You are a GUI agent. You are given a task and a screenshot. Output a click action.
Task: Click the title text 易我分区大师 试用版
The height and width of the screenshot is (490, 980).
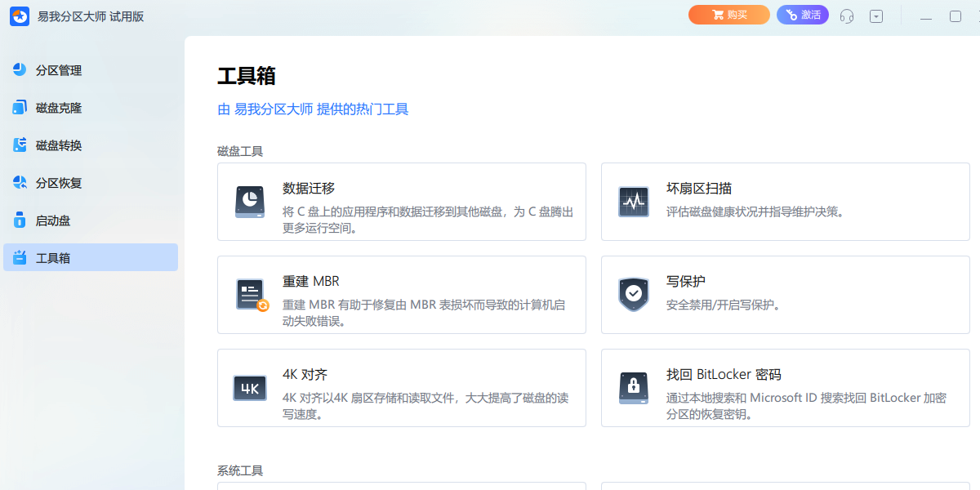click(91, 16)
